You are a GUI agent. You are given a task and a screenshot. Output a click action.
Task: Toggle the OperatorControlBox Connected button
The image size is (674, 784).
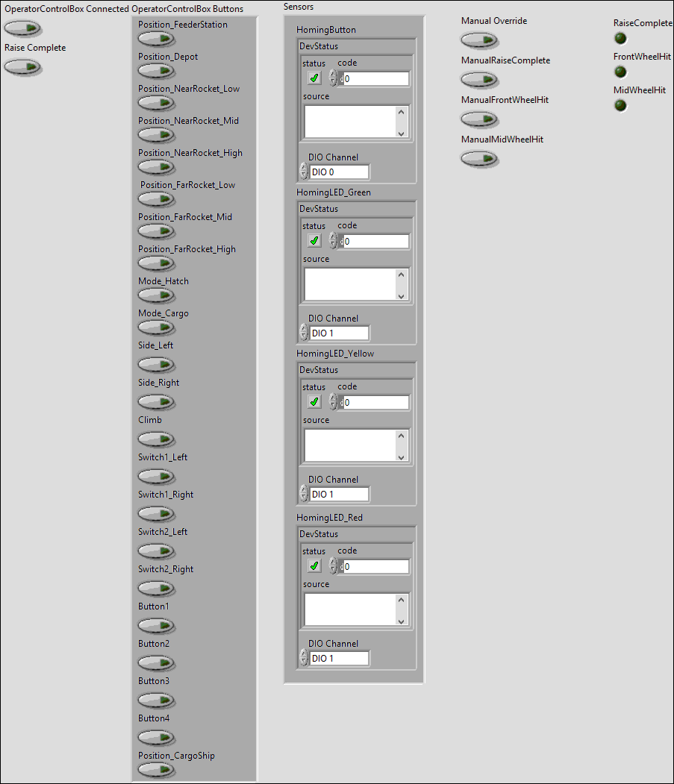tap(22, 29)
